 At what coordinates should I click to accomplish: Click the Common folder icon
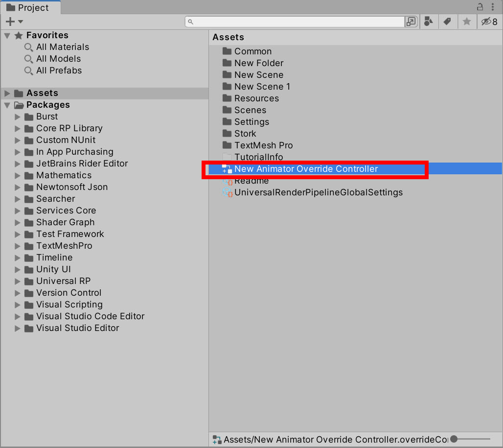(x=227, y=51)
